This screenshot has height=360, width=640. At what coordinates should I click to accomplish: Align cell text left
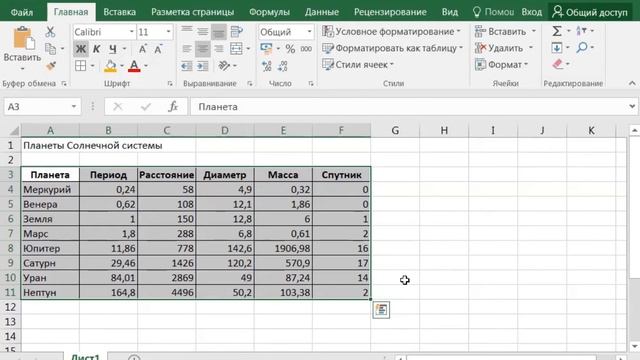pyautogui.click(x=187, y=49)
